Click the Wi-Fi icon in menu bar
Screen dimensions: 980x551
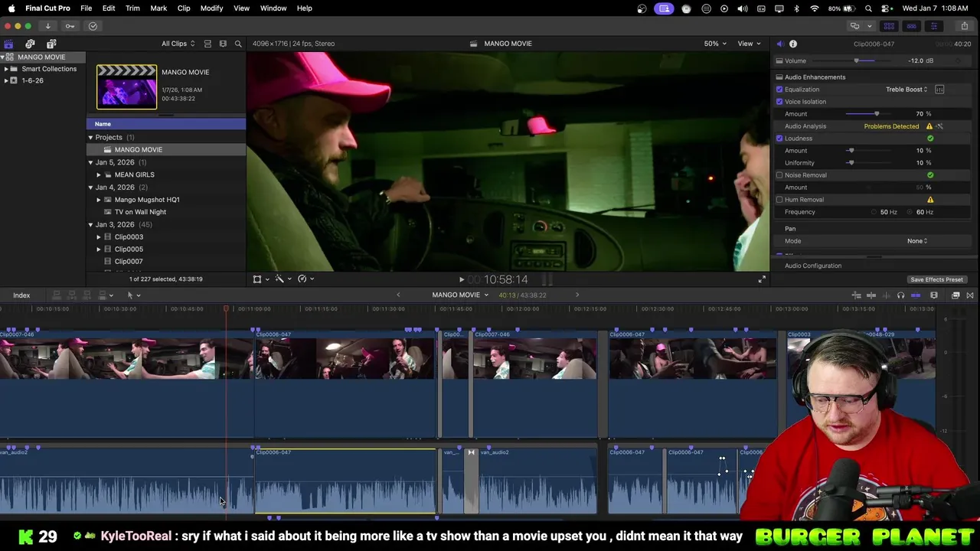[x=815, y=8]
